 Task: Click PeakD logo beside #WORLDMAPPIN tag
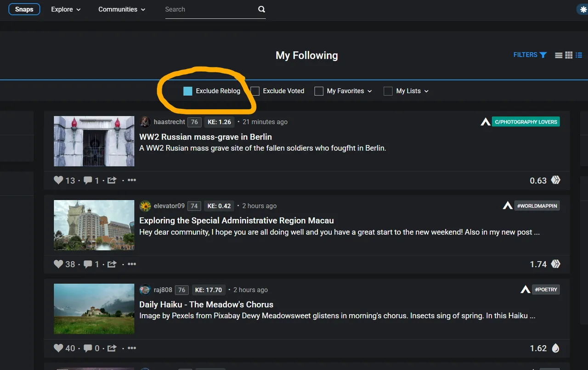(508, 206)
